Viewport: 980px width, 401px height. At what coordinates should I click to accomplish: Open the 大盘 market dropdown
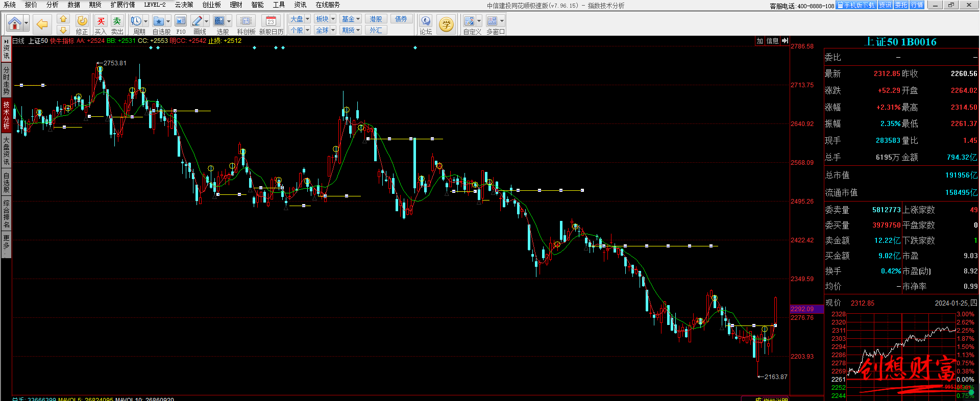pyautogui.click(x=300, y=19)
